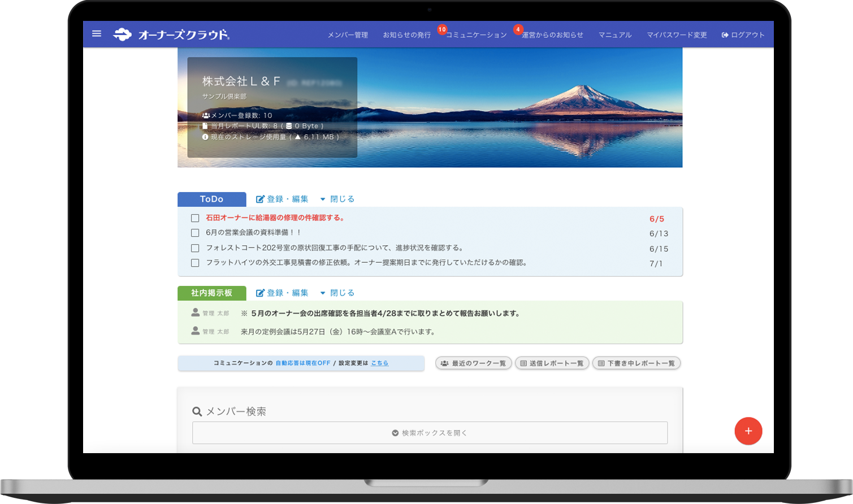Expand the 検索ボックスを開く search box

point(430,432)
